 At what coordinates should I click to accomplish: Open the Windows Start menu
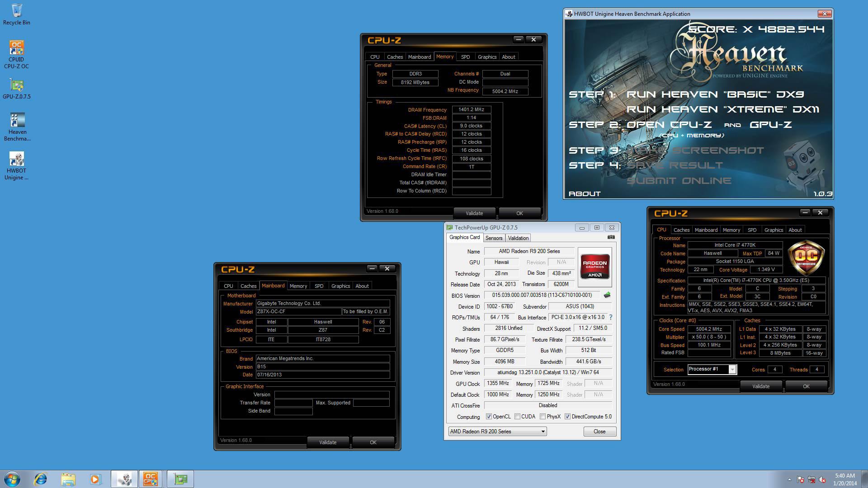tap(12, 479)
